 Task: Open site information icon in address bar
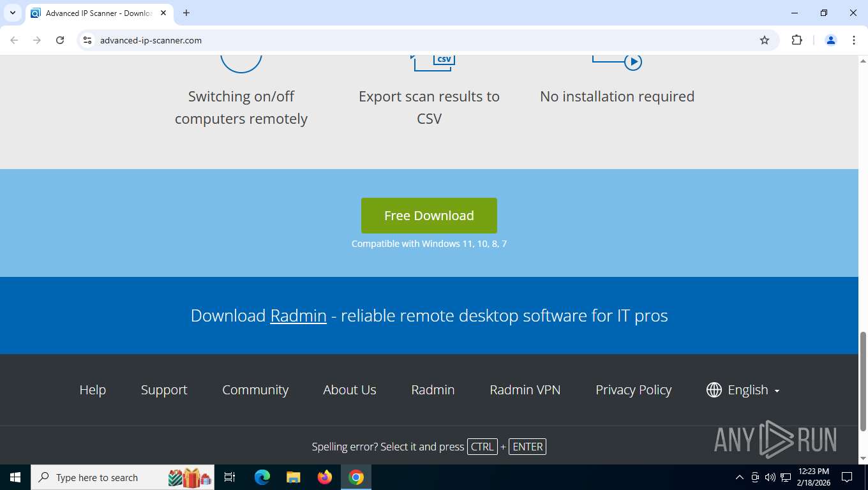pyautogui.click(x=87, y=40)
